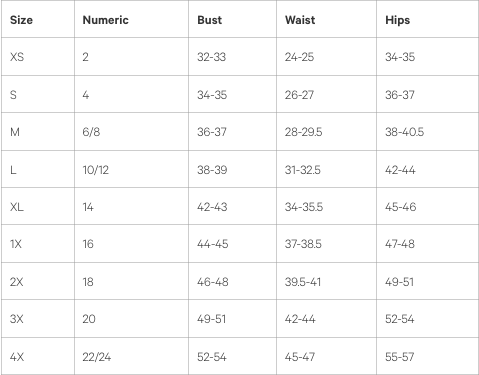Click the Hips column header
The height and width of the screenshot is (375, 479).
pos(397,20)
